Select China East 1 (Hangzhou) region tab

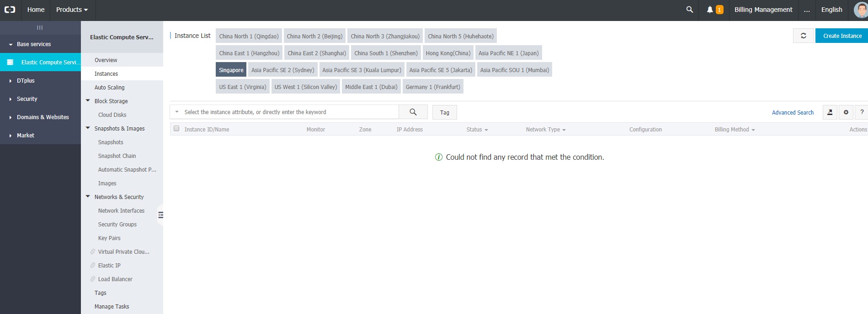[249, 53]
